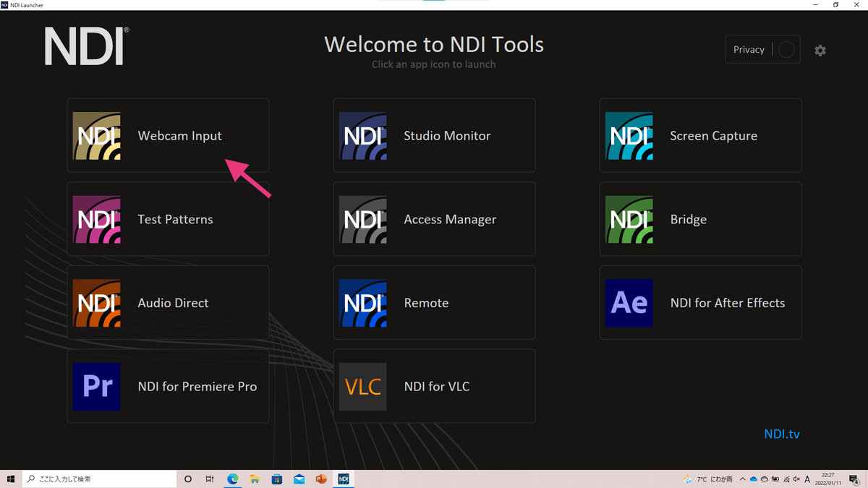
Task: Check the battery status tray icon
Action: 775,479
